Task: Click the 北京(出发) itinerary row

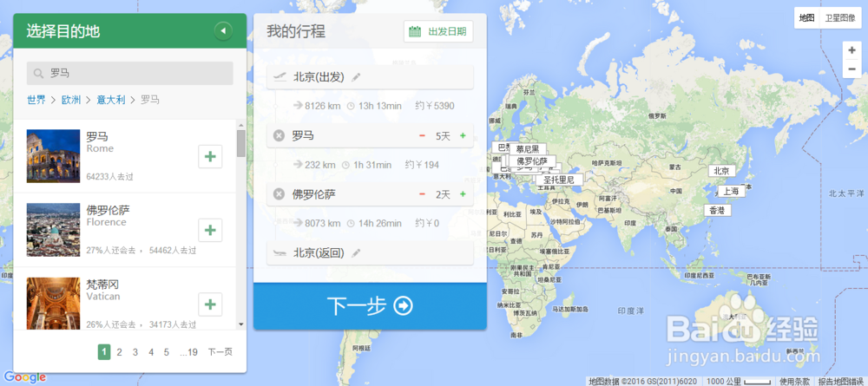Action: [x=370, y=77]
